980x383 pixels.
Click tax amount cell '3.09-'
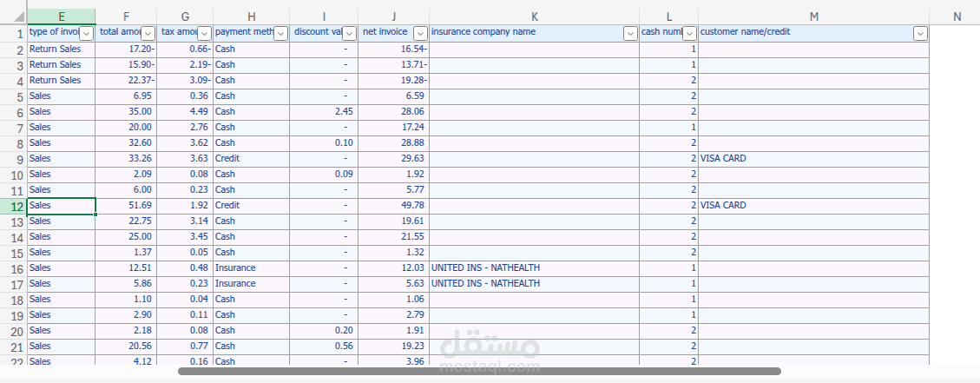click(185, 80)
